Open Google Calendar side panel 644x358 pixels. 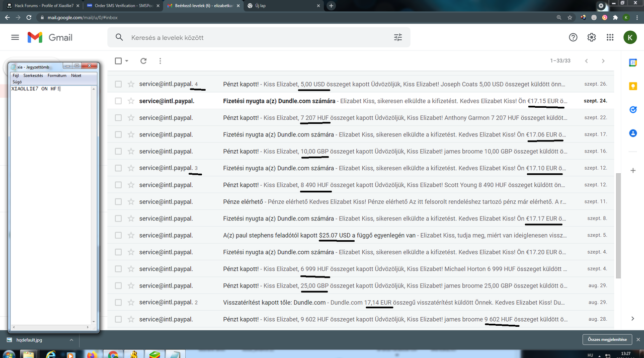(x=633, y=62)
